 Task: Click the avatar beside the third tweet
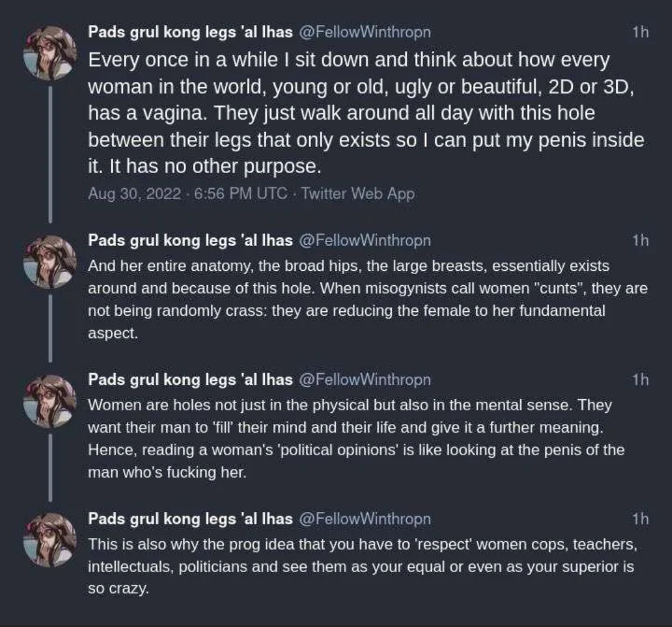tap(50, 400)
